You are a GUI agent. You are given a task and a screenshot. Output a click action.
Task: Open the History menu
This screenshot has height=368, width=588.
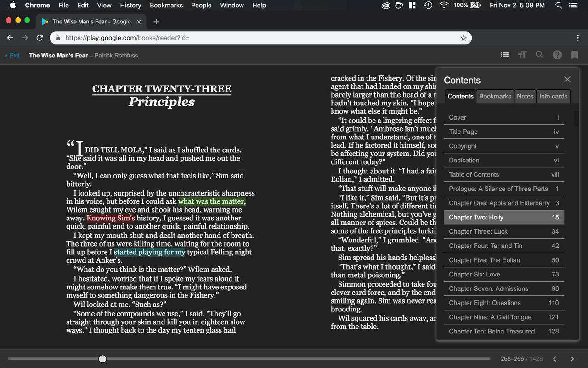130,5
